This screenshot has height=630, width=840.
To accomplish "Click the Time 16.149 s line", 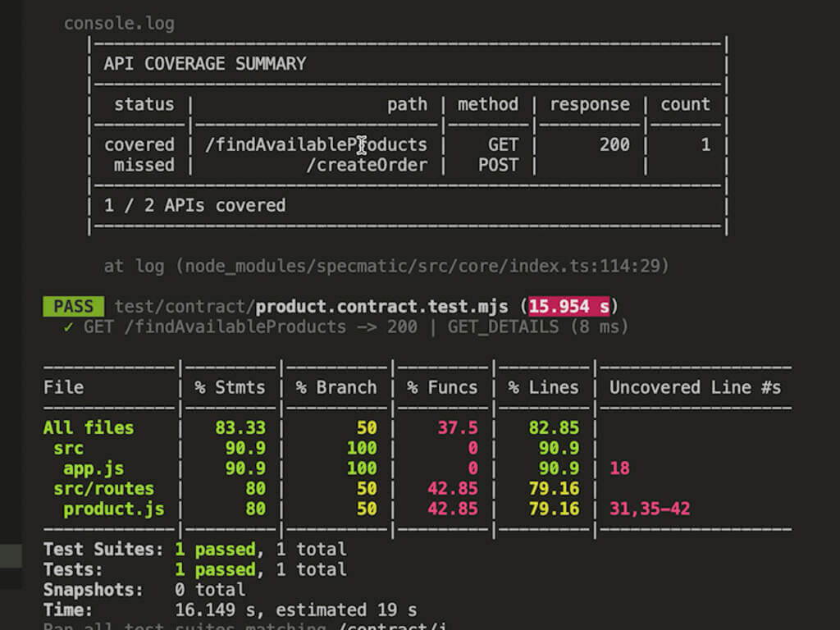I will point(230,610).
